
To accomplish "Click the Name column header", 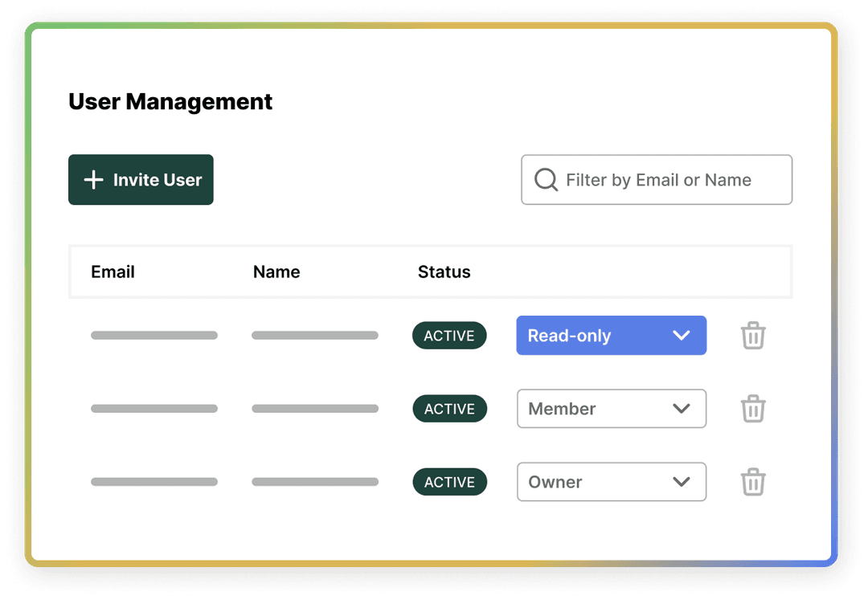I will 276,271.
